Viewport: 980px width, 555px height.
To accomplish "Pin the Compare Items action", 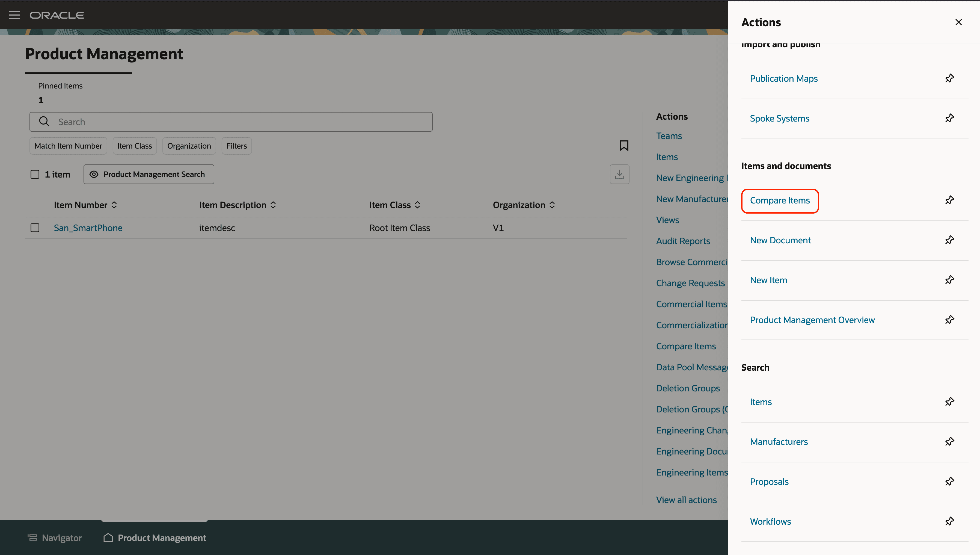I will coord(949,200).
